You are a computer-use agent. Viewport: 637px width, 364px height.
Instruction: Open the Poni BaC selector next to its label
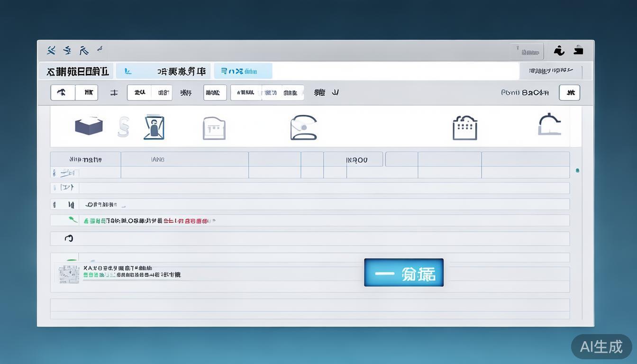click(569, 92)
